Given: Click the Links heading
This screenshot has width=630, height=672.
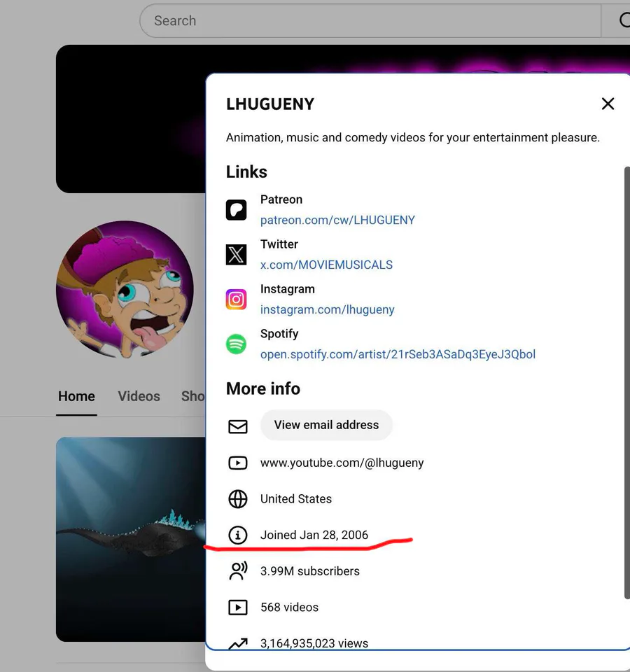Looking at the screenshot, I should click(x=246, y=172).
